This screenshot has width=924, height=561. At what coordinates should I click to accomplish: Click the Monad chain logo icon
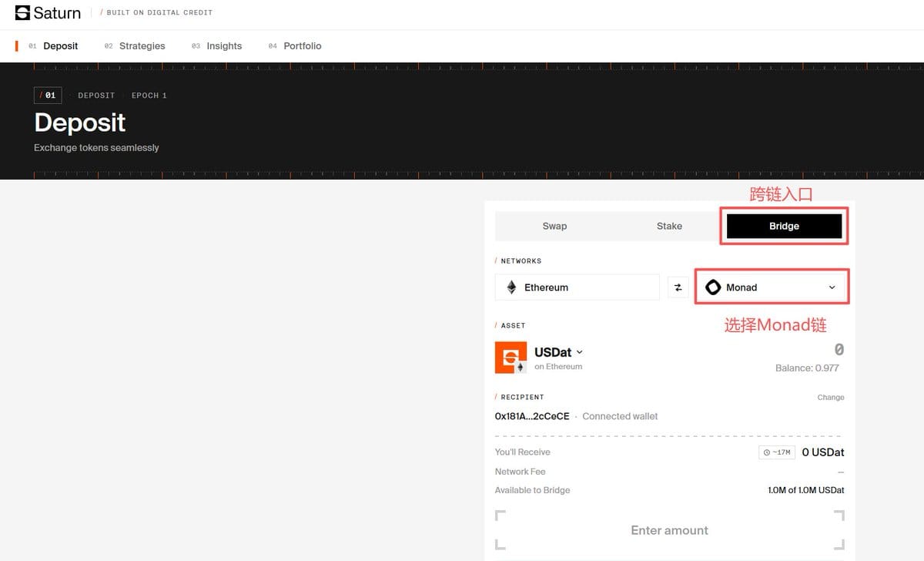[x=713, y=287]
